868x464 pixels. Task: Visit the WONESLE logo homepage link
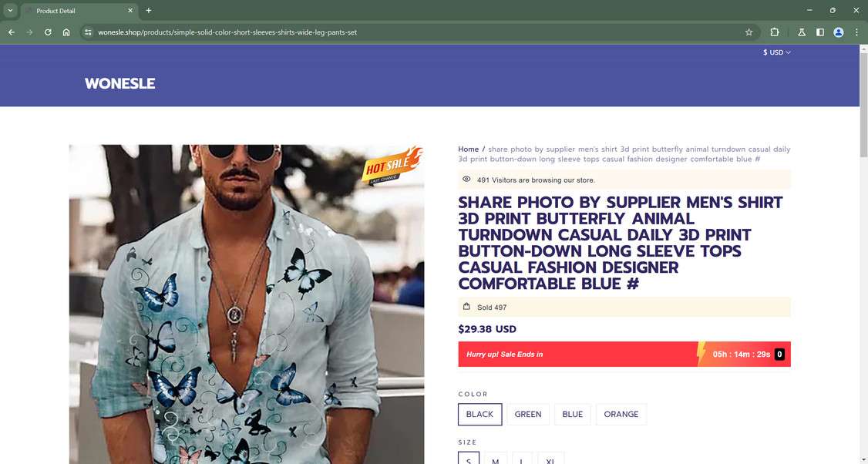tap(119, 83)
